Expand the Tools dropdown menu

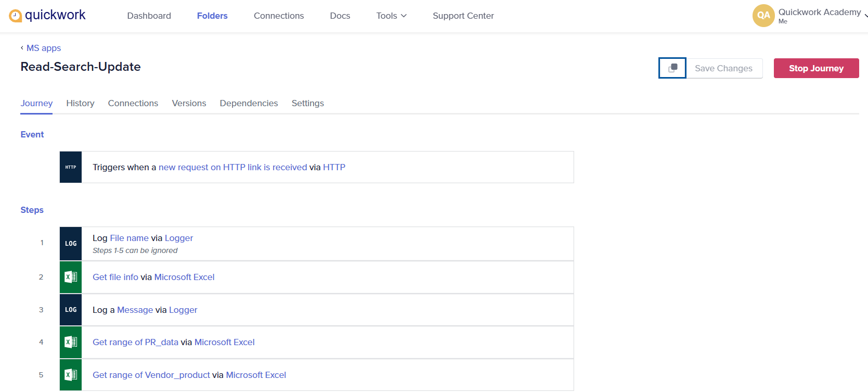[x=391, y=16]
